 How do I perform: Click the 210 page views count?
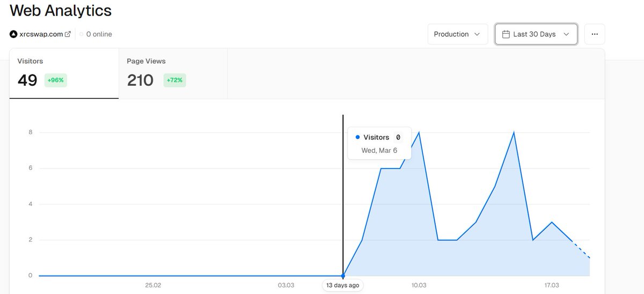(140, 80)
